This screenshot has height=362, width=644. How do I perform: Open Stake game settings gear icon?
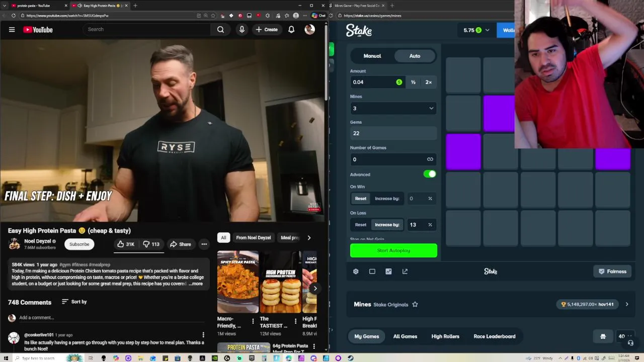point(356,271)
